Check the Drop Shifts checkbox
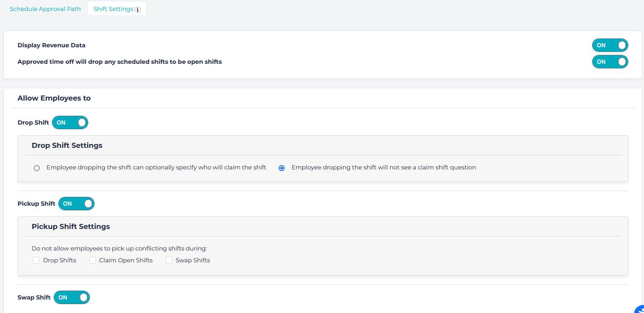The image size is (644, 313). [36, 260]
